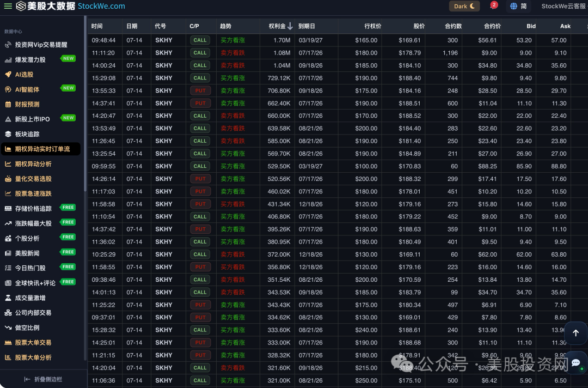This screenshot has height=388, width=588.
Task: Click the 成交量激增 icon
Action: pos(8,298)
